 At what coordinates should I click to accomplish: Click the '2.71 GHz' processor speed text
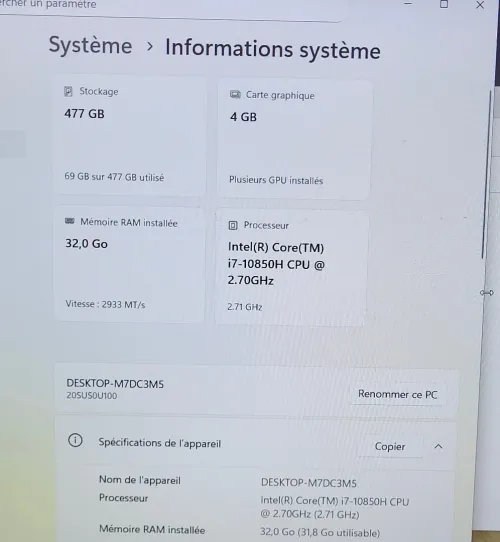click(244, 307)
